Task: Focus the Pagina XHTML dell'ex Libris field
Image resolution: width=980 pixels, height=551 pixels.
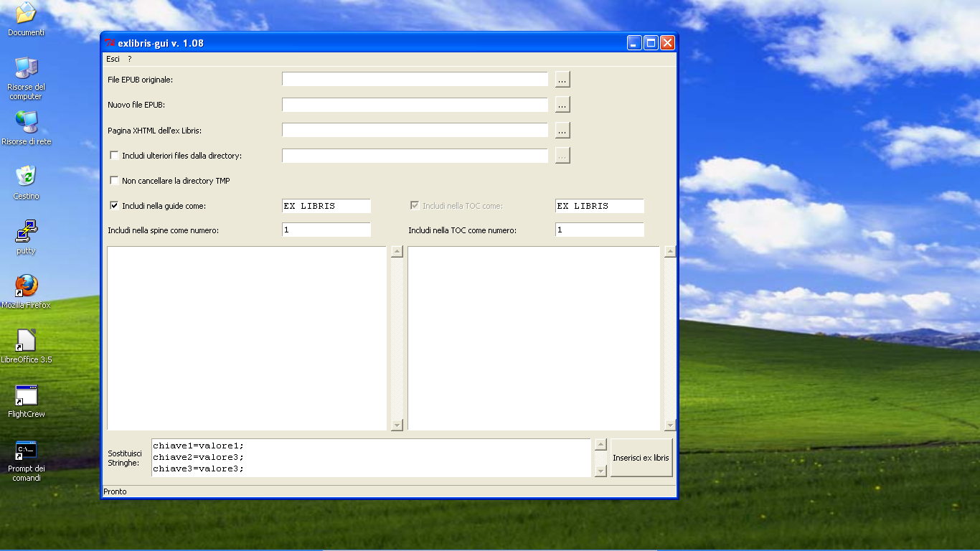Action: point(415,131)
